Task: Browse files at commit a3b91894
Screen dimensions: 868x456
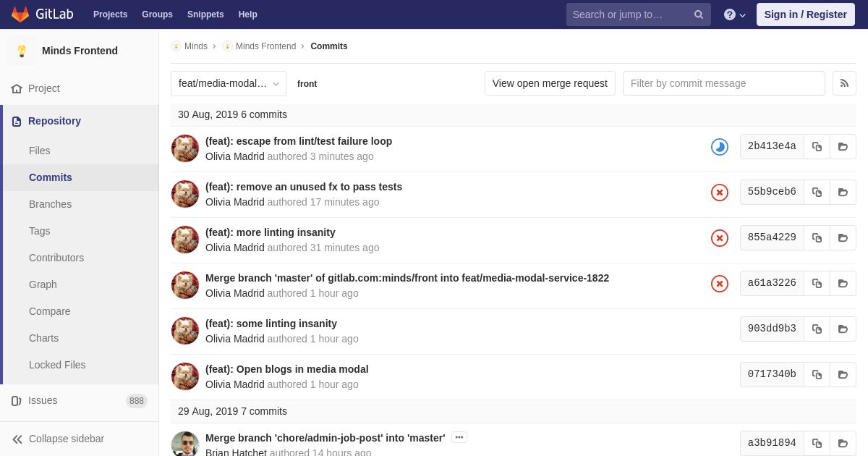Action: coord(843,443)
